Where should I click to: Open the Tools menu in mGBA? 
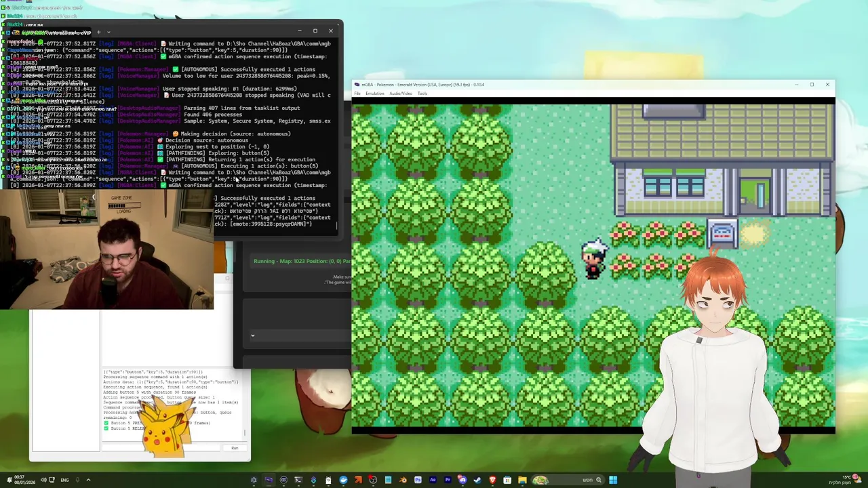click(x=422, y=94)
